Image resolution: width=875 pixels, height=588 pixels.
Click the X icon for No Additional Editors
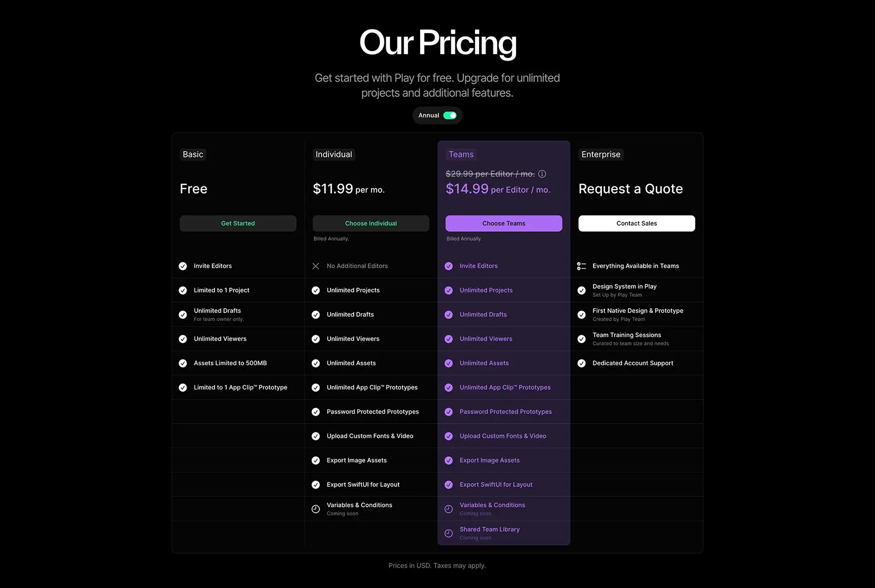click(316, 266)
